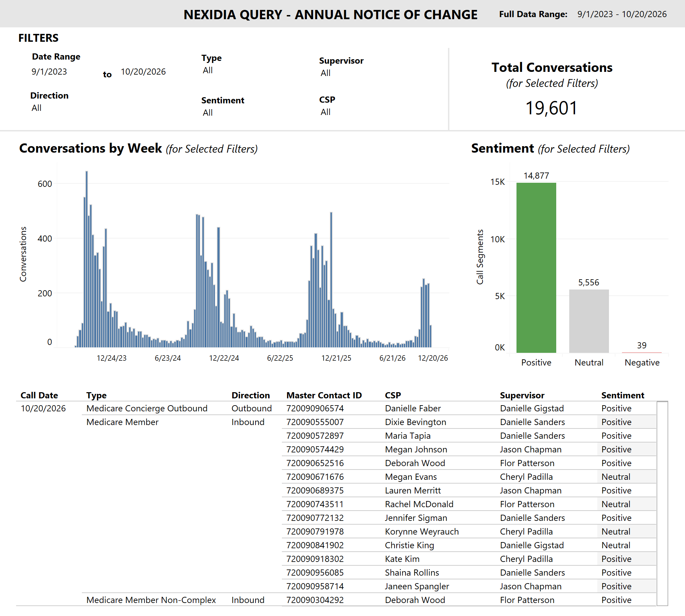Select the green Positive sentiment bar
This screenshot has width=685, height=616.
pyautogui.click(x=536, y=268)
